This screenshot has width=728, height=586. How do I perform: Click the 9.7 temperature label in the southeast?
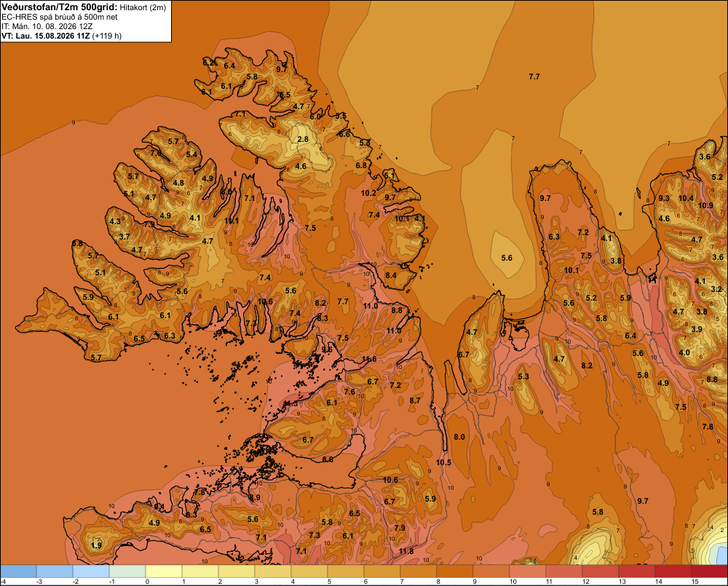[643, 501]
